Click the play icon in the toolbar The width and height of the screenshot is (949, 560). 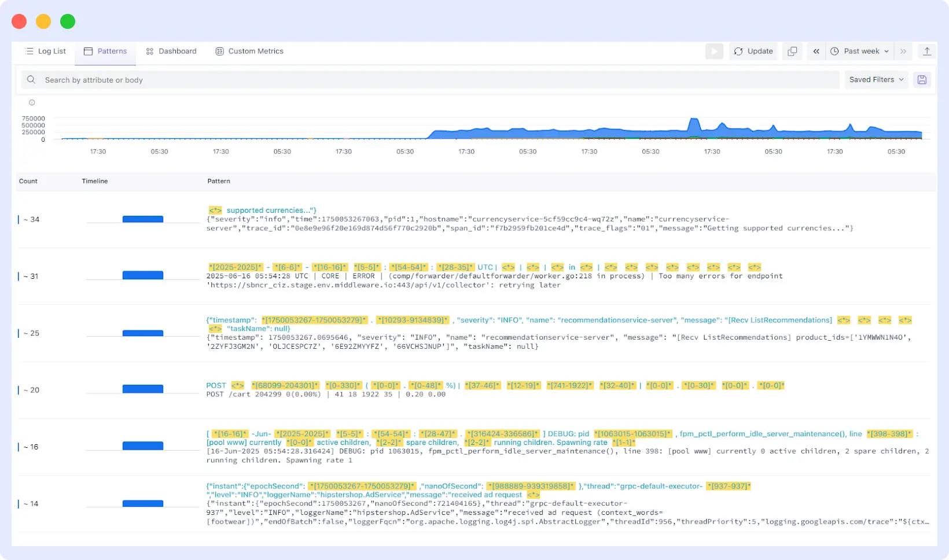(714, 51)
